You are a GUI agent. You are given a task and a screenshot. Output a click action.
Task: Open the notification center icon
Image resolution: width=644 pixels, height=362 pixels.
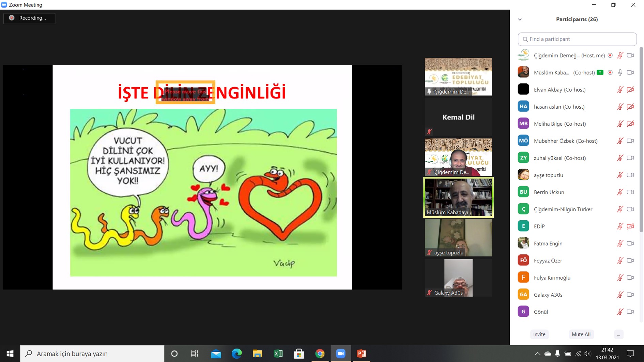[630, 353]
